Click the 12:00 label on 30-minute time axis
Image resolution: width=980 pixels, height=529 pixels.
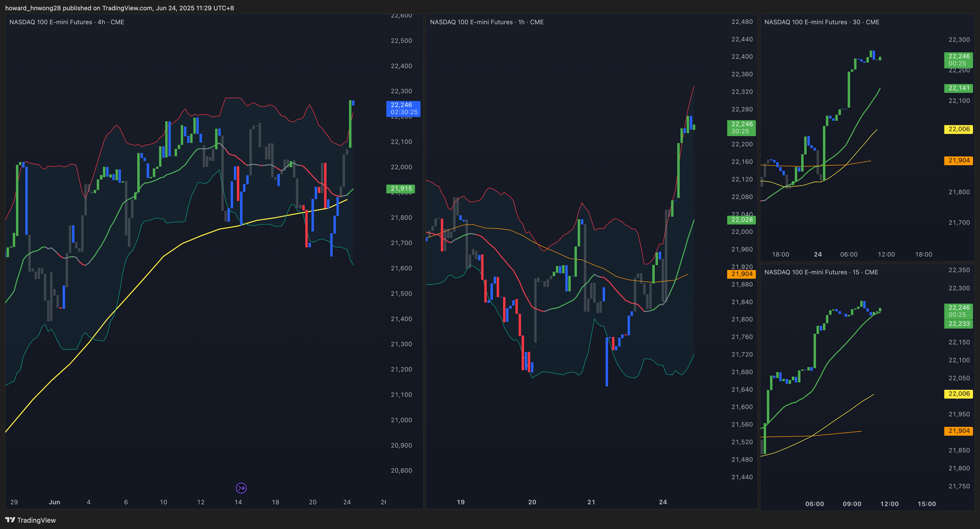(x=886, y=254)
